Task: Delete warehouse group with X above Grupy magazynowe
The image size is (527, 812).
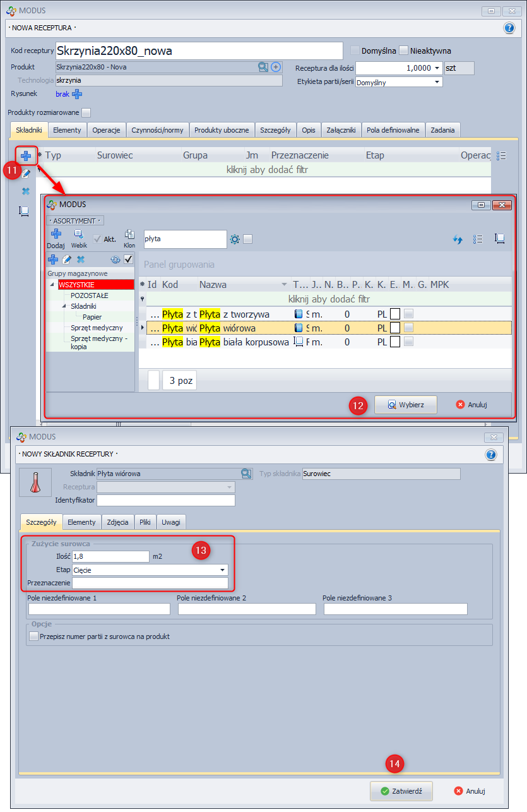Action: coord(80,260)
